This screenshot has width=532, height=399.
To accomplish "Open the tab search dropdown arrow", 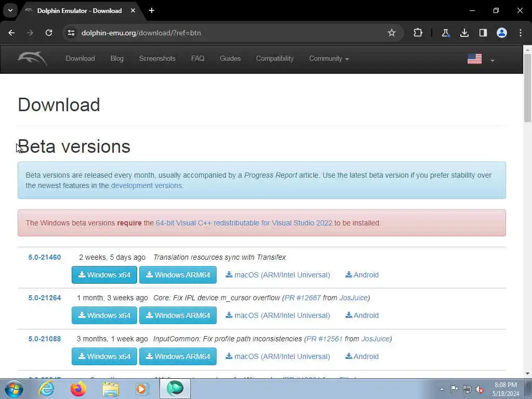I will coord(10,10).
